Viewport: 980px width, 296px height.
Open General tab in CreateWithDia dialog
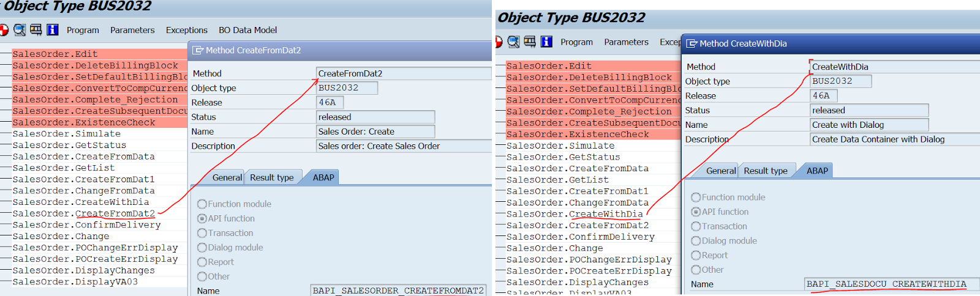coord(721,171)
